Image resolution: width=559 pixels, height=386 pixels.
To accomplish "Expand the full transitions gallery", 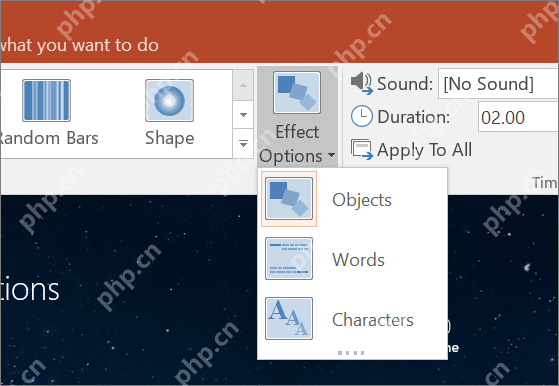I will (x=243, y=144).
